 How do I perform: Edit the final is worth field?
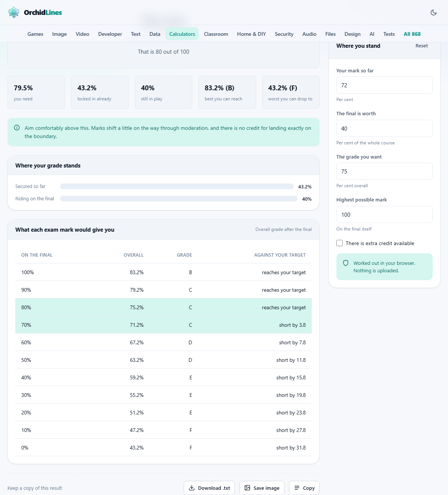[385, 128]
